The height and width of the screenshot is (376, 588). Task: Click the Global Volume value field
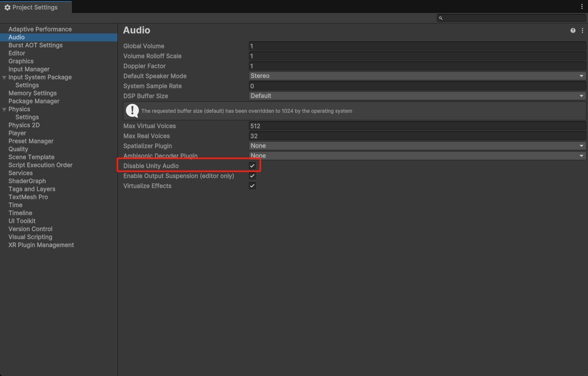coord(417,46)
